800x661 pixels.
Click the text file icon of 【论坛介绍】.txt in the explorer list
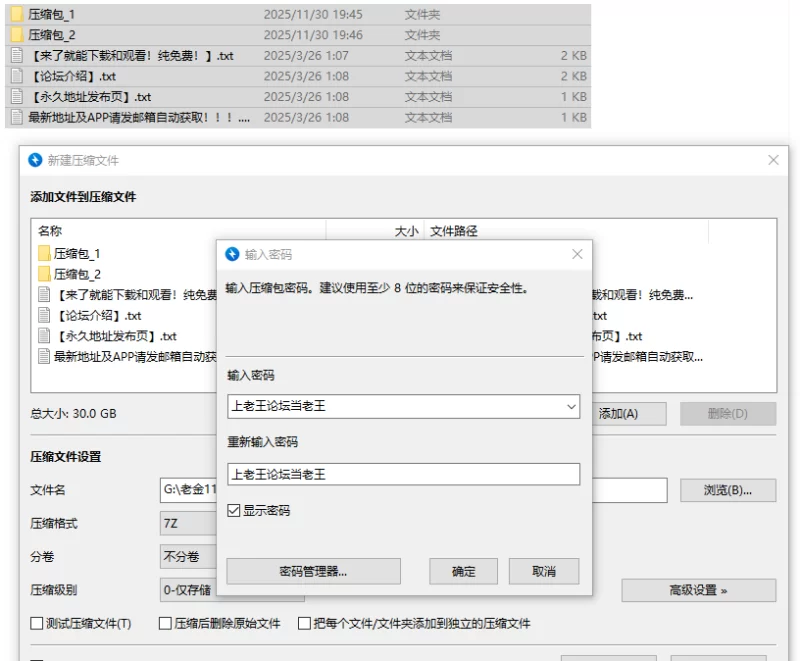[x=17, y=76]
